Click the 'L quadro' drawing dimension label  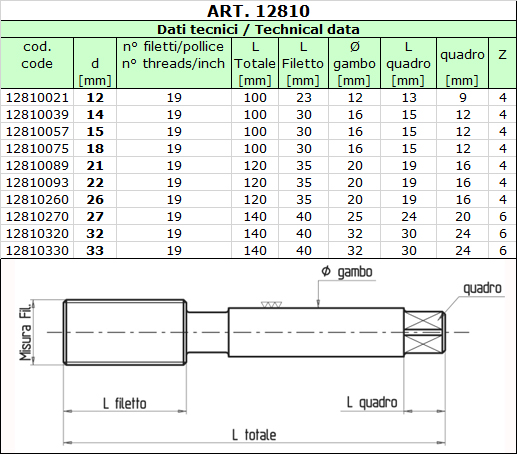372,402
